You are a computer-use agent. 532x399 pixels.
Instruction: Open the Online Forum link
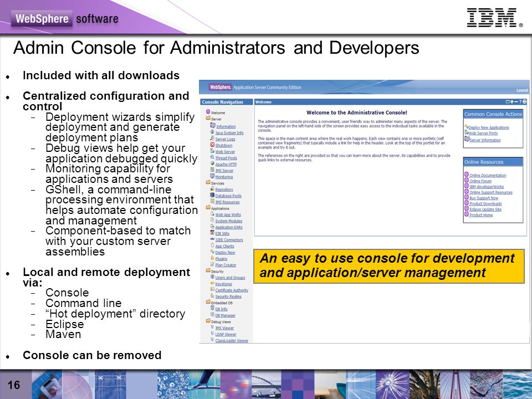480,181
